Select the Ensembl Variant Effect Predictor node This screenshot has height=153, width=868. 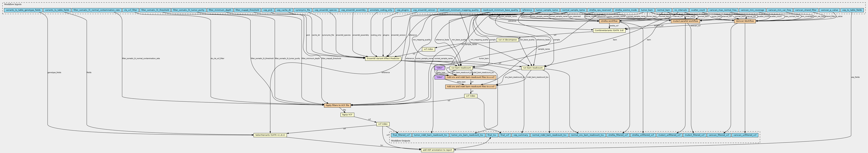pos(383,59)
